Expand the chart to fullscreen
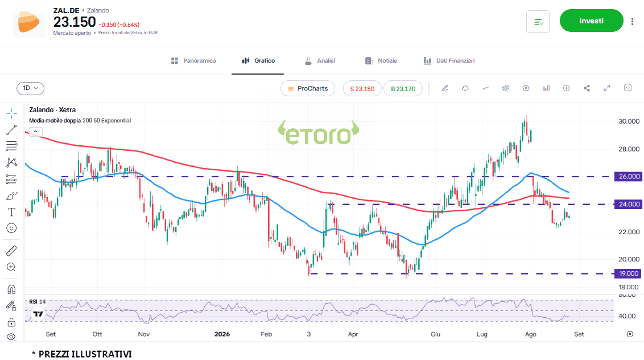 pyautogui.click(x=606, y=88)
